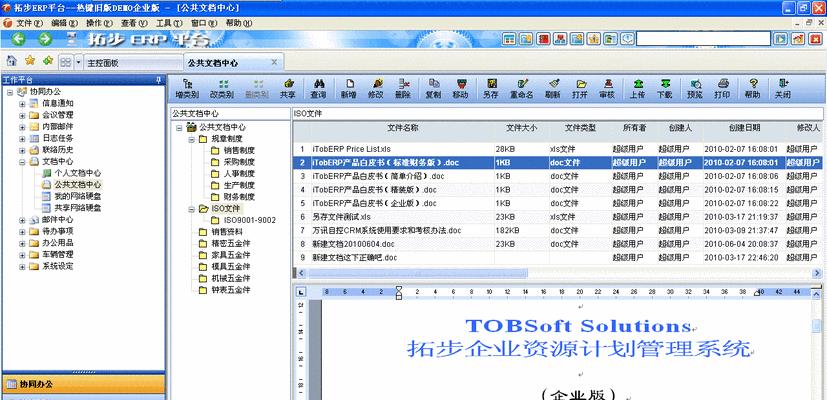
Task: Expand the 邮件中心 tree node
Action: [22, 220]
